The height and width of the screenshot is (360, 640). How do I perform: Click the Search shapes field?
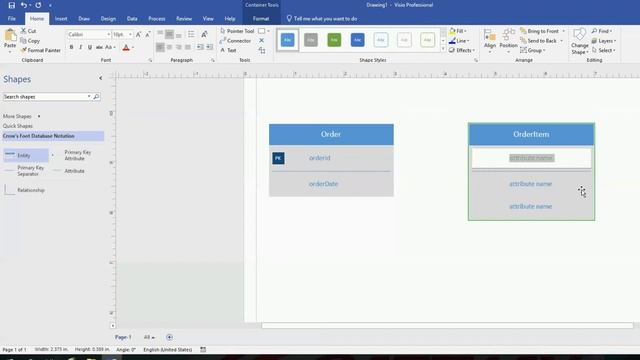45,97
